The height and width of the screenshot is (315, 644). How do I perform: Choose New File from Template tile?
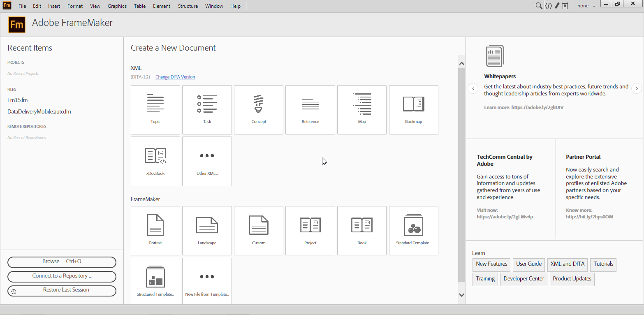pos(207,281)
